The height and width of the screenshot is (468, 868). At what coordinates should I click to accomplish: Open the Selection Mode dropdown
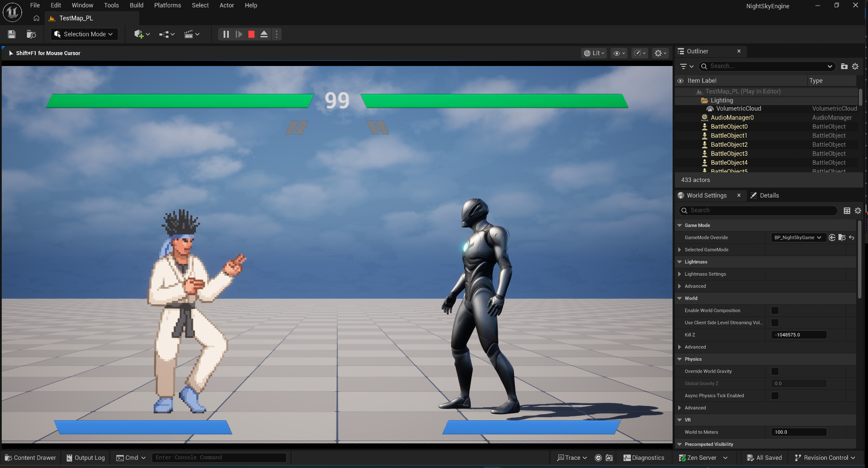pos(84,34)
